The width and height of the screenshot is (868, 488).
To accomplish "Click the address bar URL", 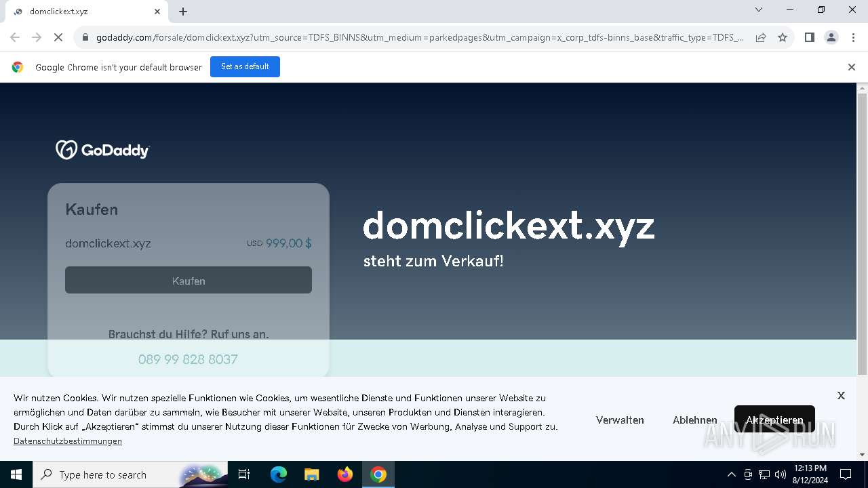I will (x=420, y=37).
